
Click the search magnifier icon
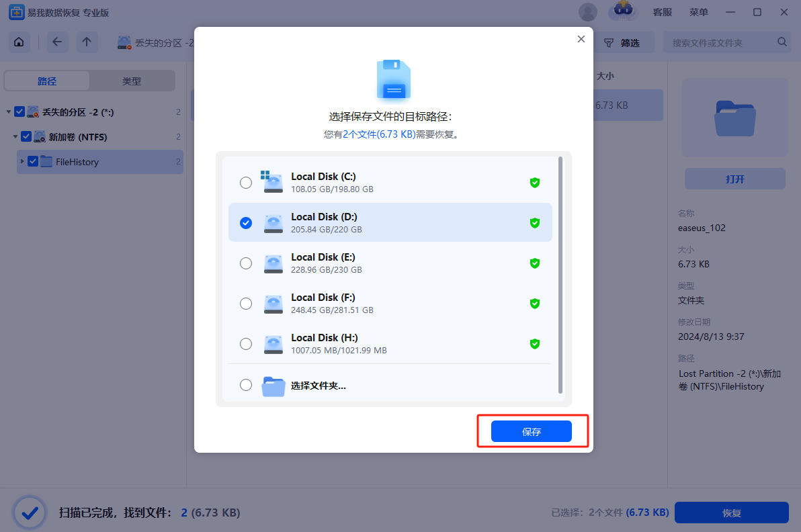(782, 42)
